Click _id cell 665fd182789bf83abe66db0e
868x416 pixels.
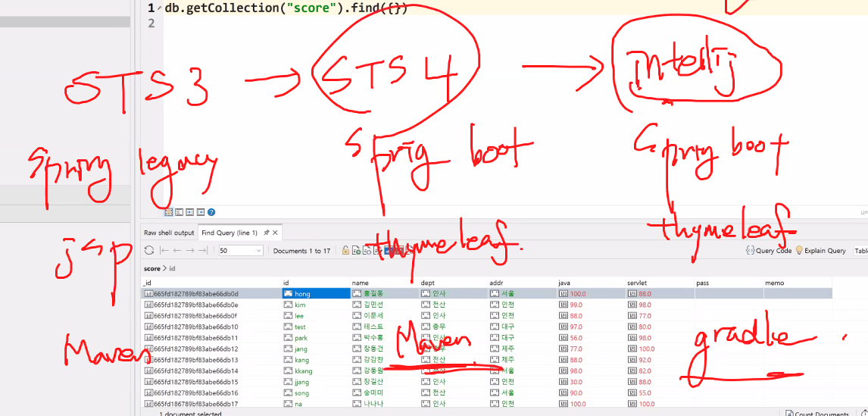pyautogui.click(x=211, y=305)
